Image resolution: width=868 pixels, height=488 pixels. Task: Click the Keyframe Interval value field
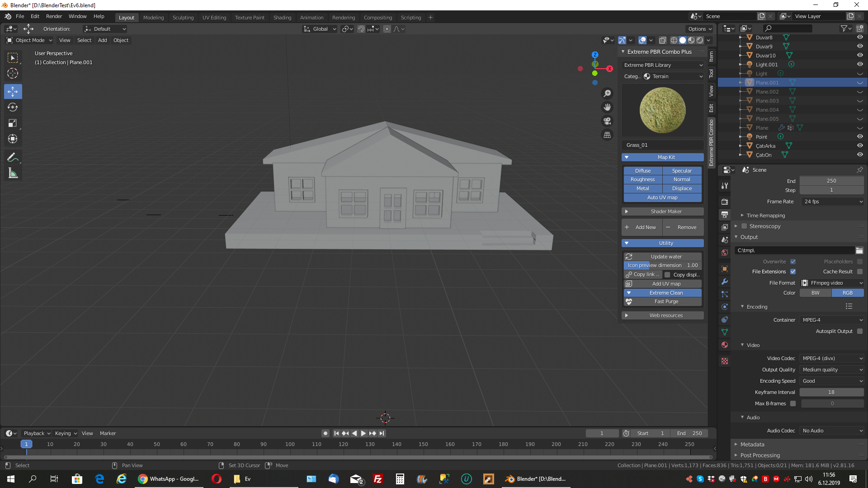click(832, 392)
